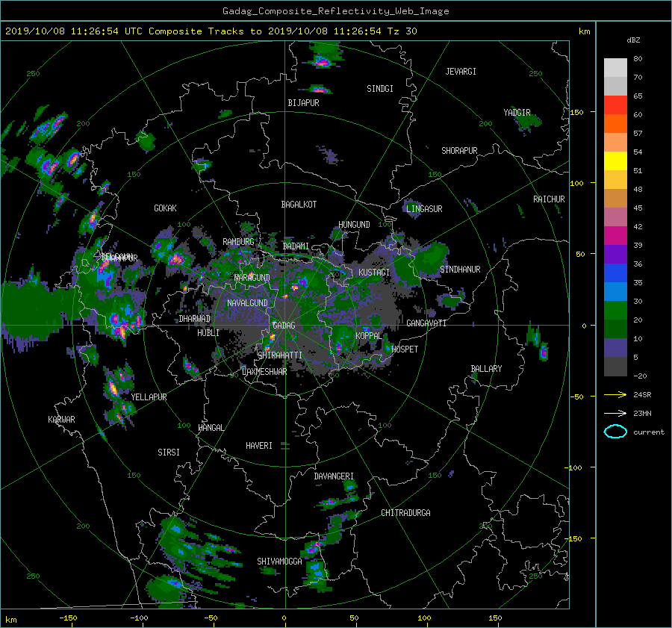Click the 'HUNGUND' city label
The width and height of the screenshot is (672, 628).
(354, 225)
